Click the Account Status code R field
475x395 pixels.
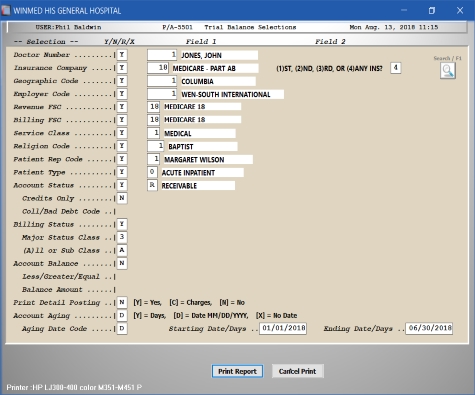152,185
